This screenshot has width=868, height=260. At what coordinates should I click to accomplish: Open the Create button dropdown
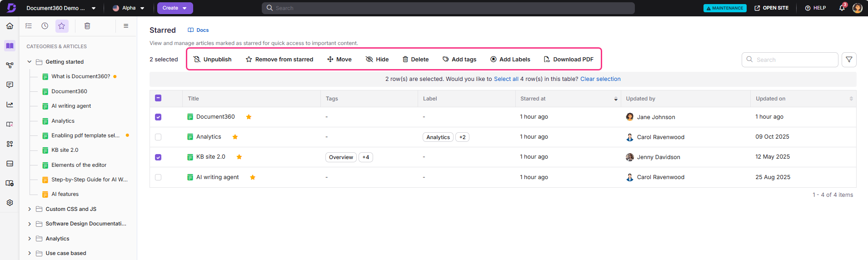tap(175, 8)
